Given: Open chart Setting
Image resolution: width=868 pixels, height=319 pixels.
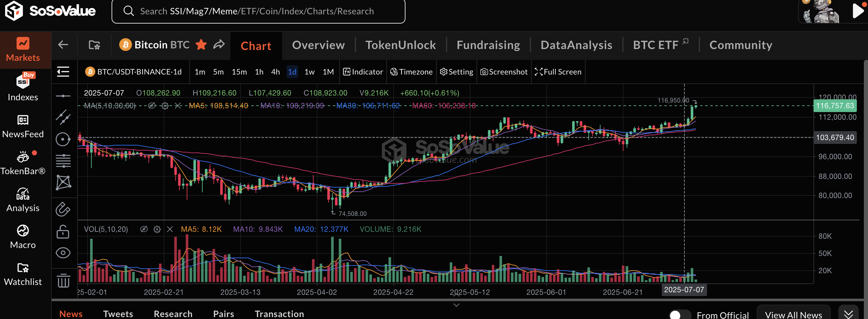Looking at the screenshot, I should pos(456,72).
